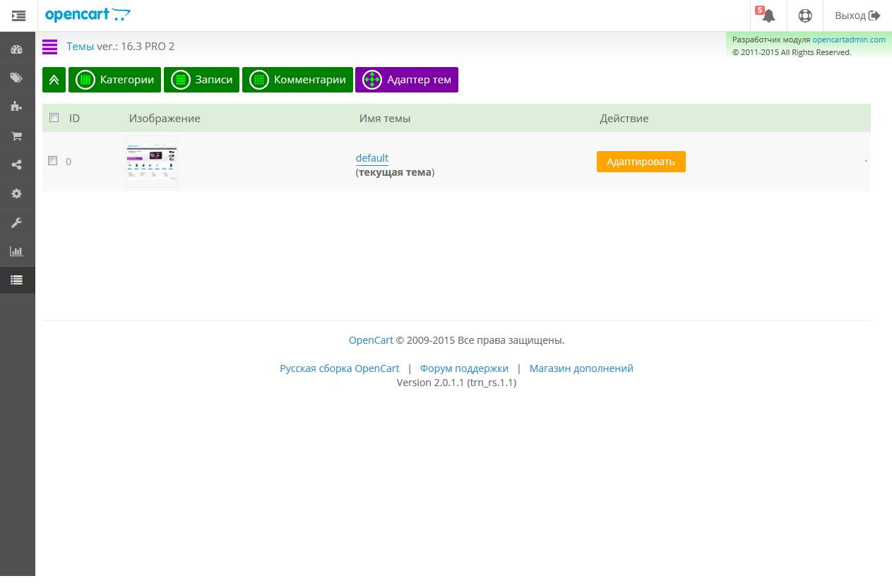Check the default theme row checkbox

pyautogui.click(x=52, y=161)
